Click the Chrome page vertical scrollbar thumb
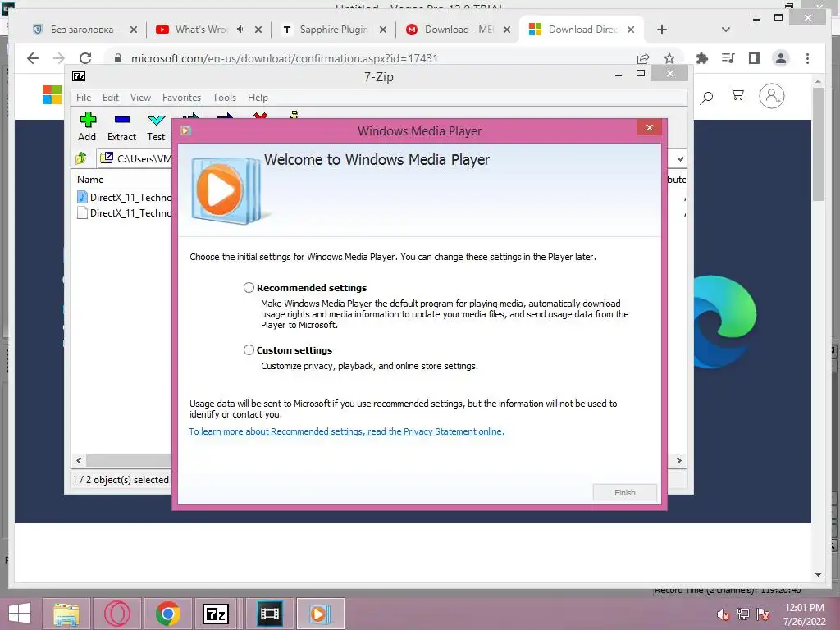Image resolution: width=840 pixels, height=630 pixels. (x=818, y=144)
